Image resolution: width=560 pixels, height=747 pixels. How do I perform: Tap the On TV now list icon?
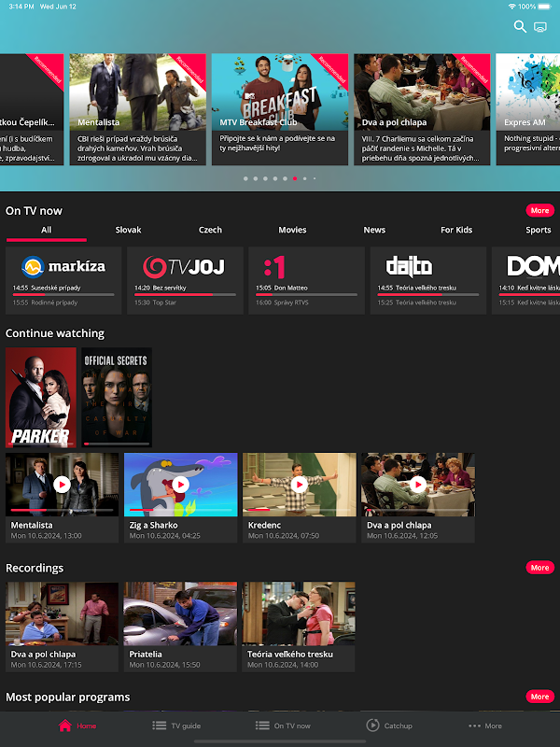click(262, 726)
